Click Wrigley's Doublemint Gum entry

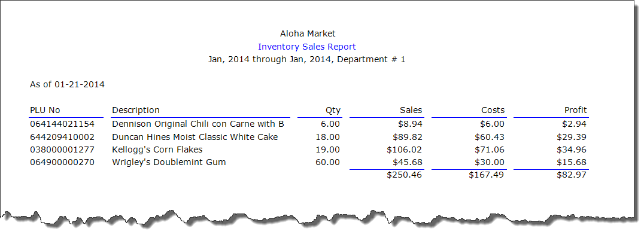169,162
